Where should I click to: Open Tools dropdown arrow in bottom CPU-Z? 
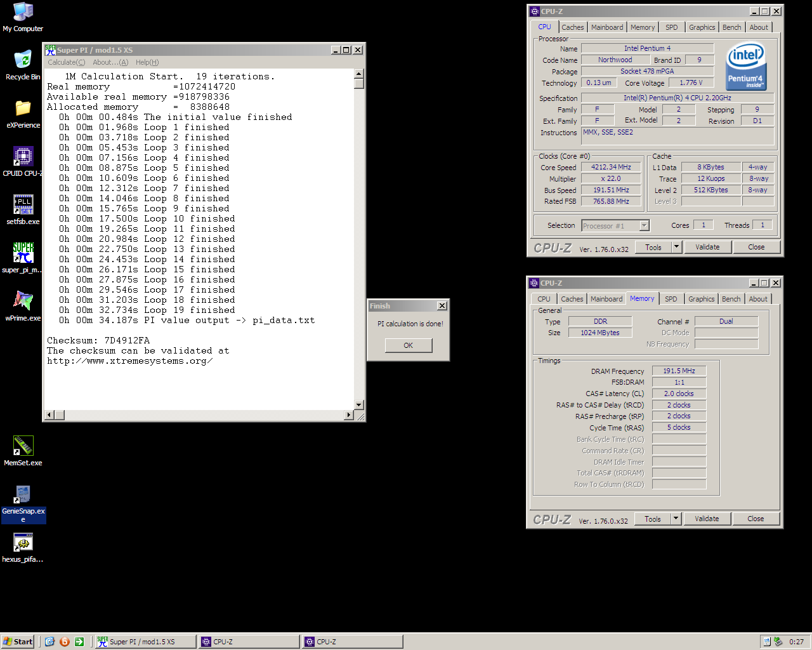click(676, 519)
